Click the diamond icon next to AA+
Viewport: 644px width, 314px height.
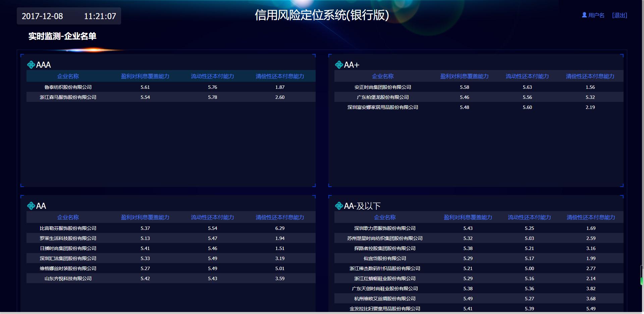pyautogui.click(x=339, y=65)
